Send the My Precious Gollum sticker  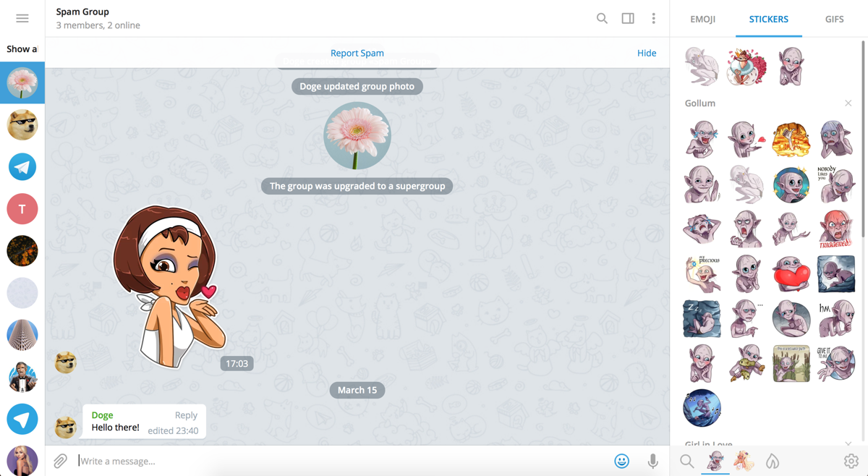pyautogui.click(x=702, y=273)
